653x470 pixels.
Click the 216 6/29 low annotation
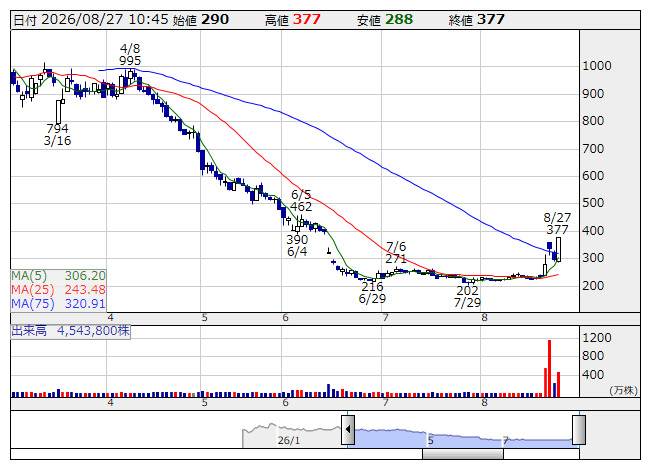point(372,292)
